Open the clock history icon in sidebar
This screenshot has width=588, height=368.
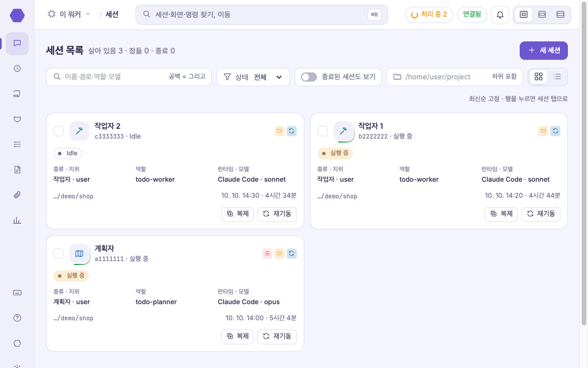(x=17, y=69)
